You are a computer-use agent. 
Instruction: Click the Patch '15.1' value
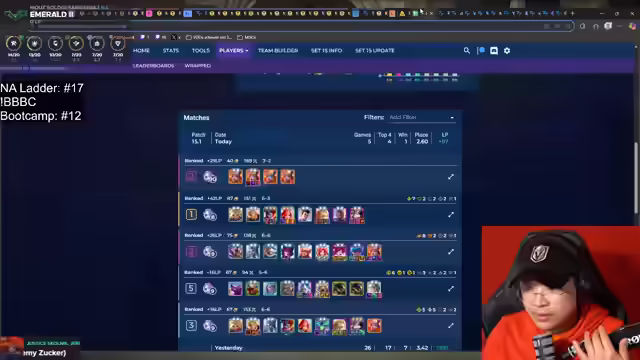(x=196, y=142)
